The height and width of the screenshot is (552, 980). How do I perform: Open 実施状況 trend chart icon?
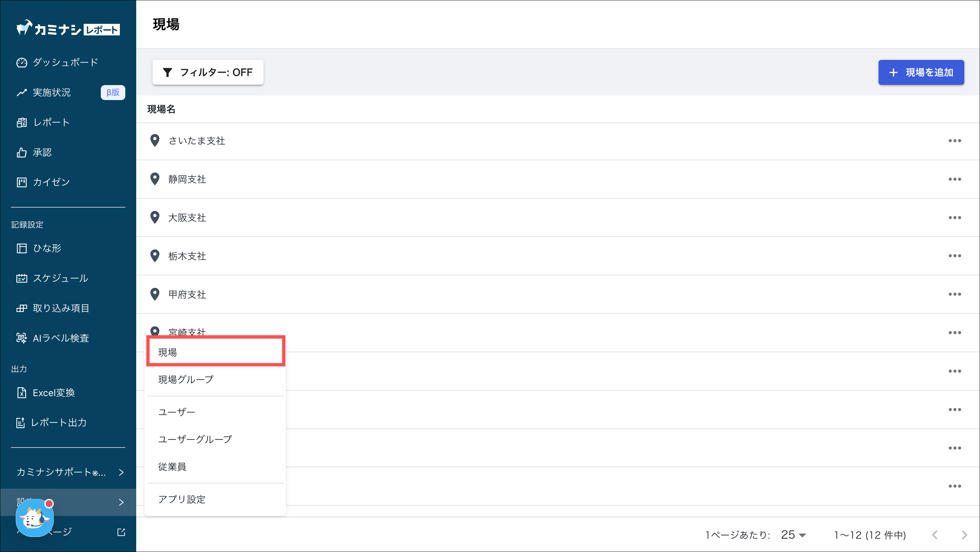coord(22,92)
